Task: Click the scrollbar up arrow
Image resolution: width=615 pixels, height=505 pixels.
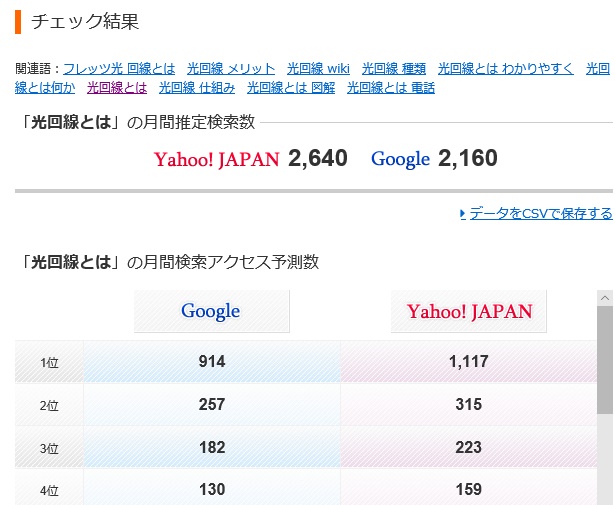Action: pos(605,299)
